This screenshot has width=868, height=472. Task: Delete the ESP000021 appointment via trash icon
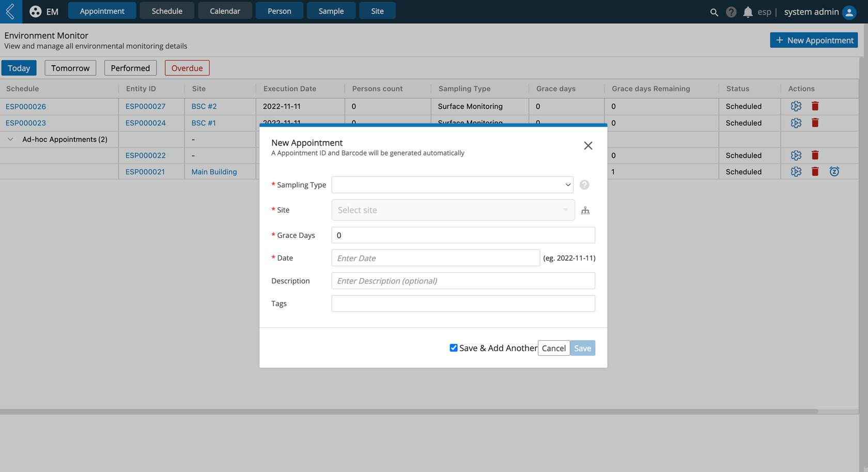[x=815, y=171]
